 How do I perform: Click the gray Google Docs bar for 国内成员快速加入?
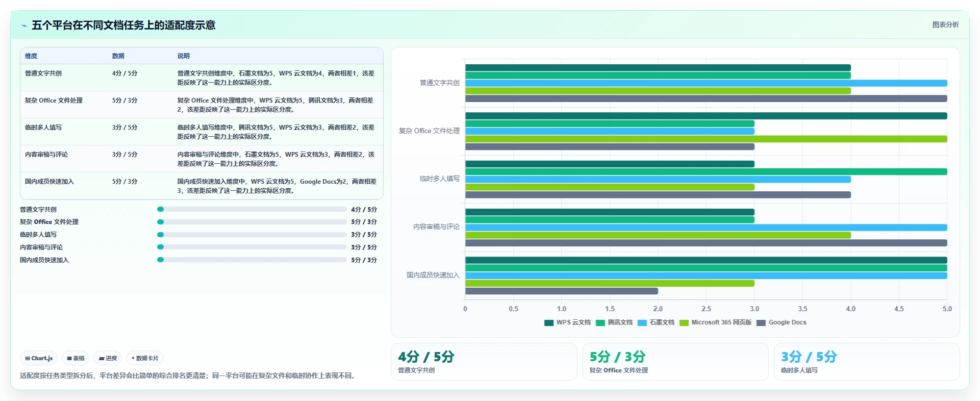[562, 291]
